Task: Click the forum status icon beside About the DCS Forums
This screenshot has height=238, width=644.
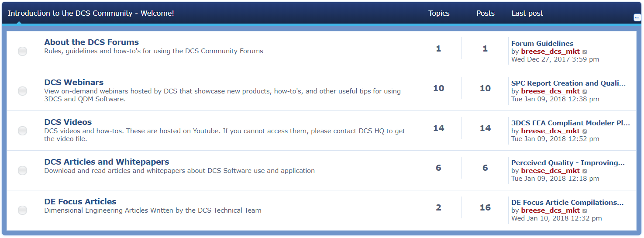Action: point(22,51)
